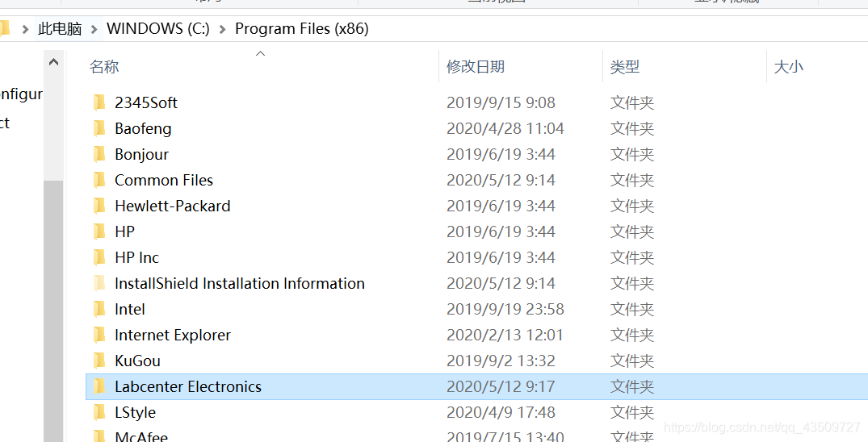This screenshot has width=868, height=442.
Task: Select the Common Files folder name
Action: (164, 180)
